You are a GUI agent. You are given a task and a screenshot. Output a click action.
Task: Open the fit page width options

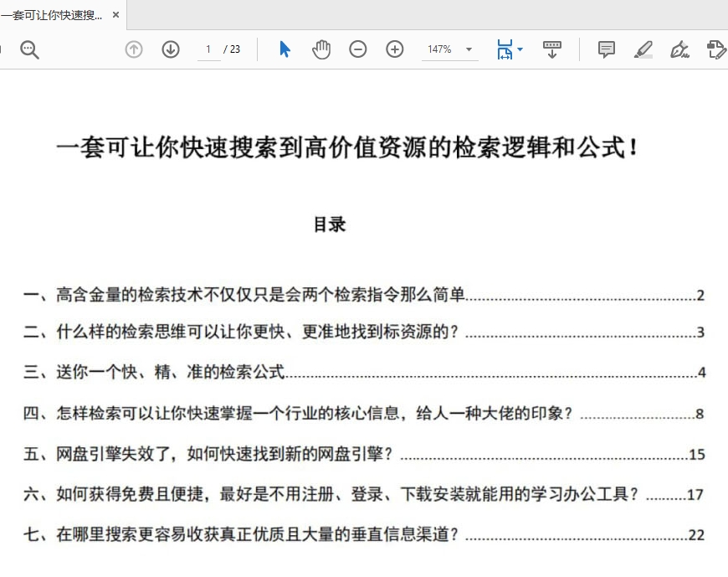(510, 49)
